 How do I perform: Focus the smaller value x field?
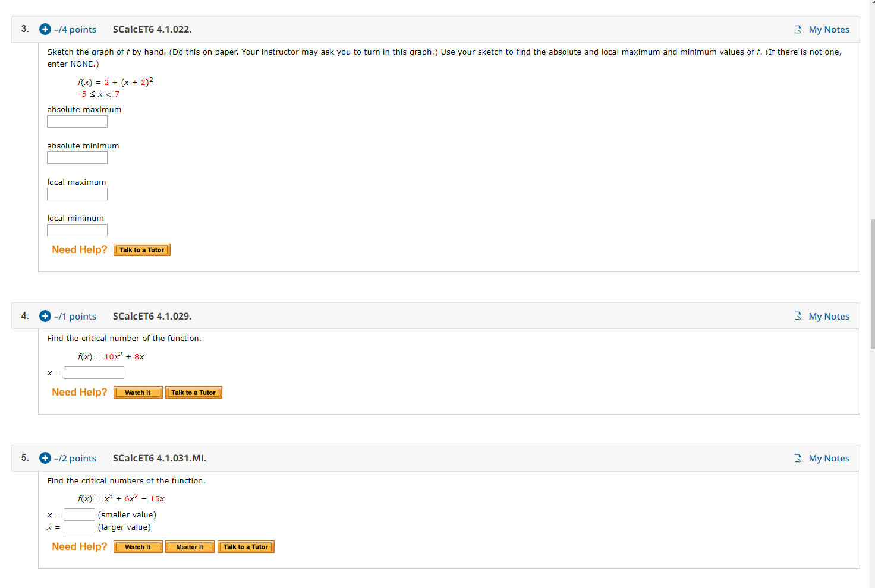click(x=79, y=515)
